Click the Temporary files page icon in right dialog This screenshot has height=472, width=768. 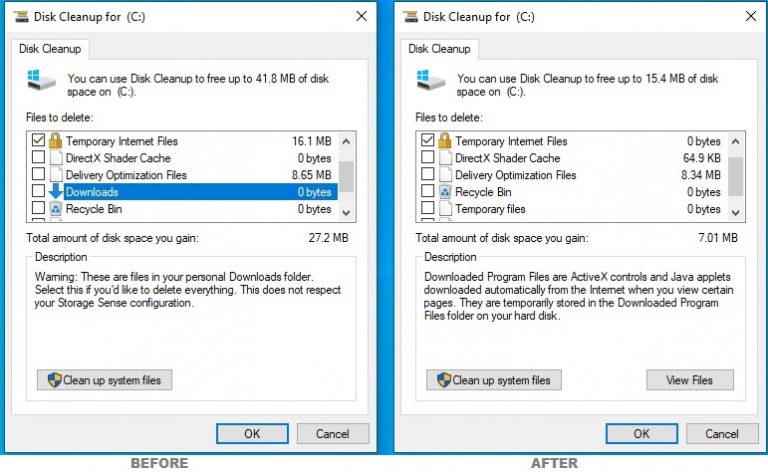pyautogui.click(x=445, y=209)
